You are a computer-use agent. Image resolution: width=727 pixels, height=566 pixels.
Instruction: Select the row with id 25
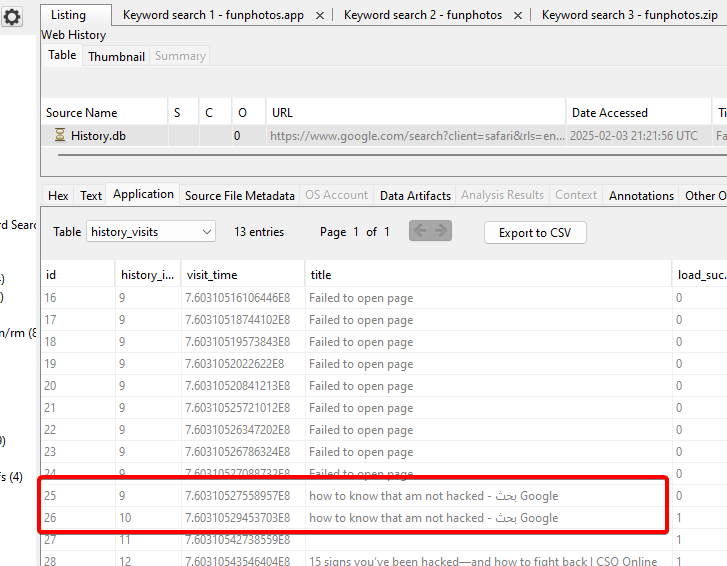point(350,496)
